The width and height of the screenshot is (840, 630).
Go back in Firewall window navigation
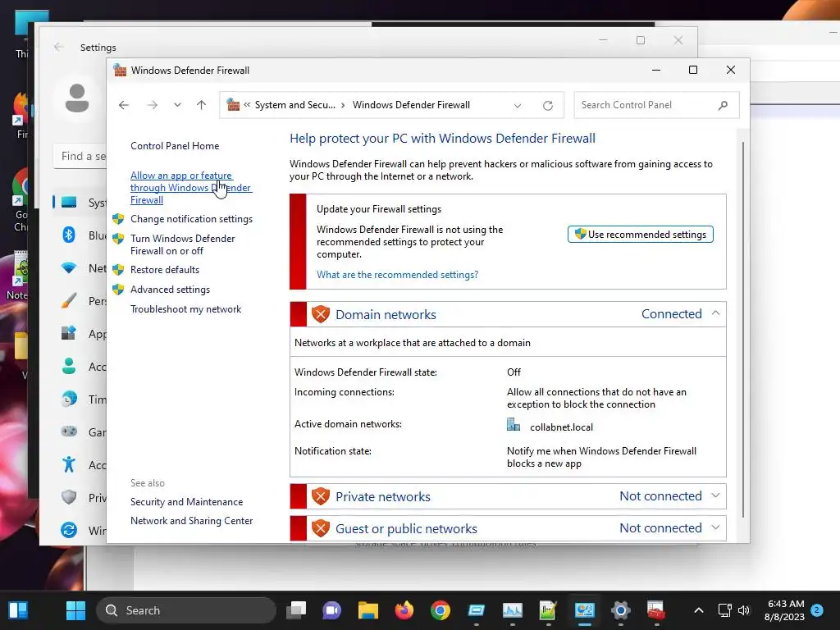[124, 105]
